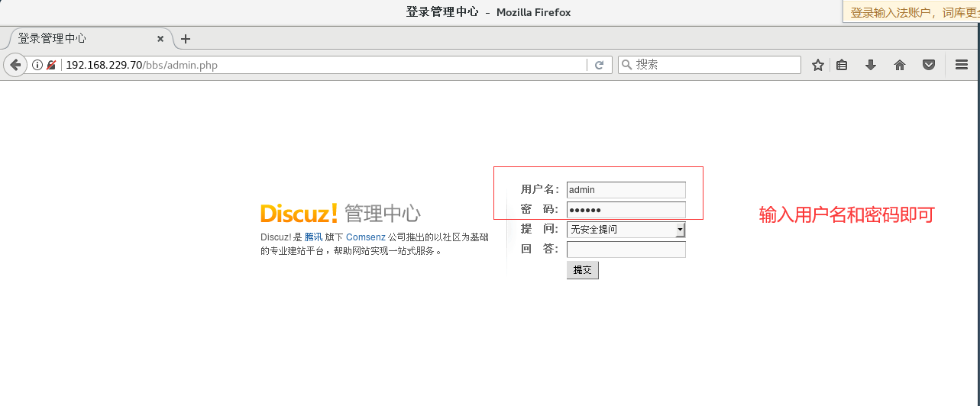
Task: Go back with the browser back arrow
Action: click(15, 65)
